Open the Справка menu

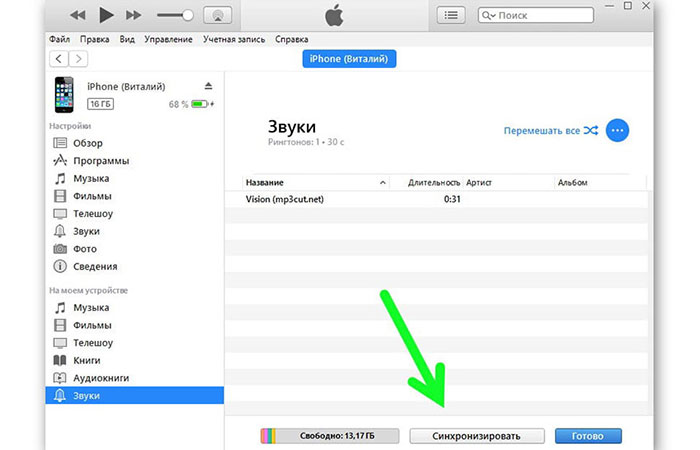point(292,39)
